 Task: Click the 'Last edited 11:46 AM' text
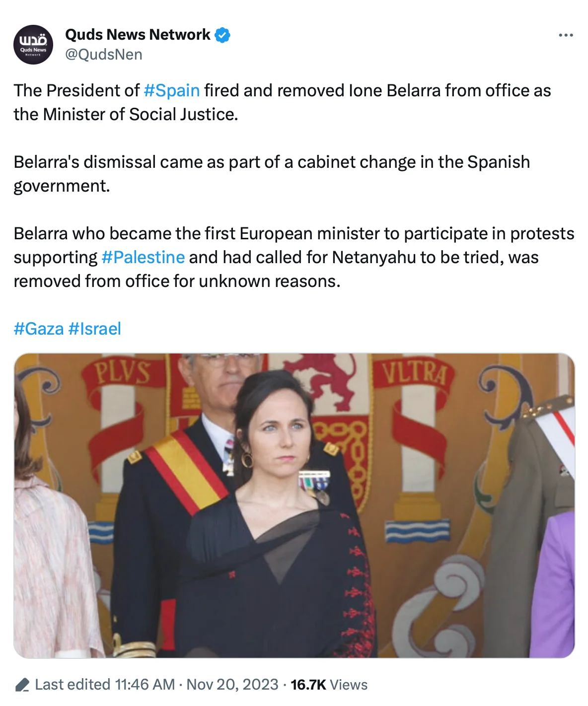tap(105, 685)
